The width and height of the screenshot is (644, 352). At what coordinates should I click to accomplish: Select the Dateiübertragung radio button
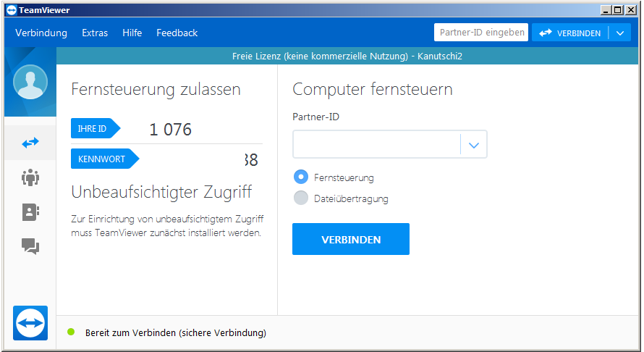301,198
